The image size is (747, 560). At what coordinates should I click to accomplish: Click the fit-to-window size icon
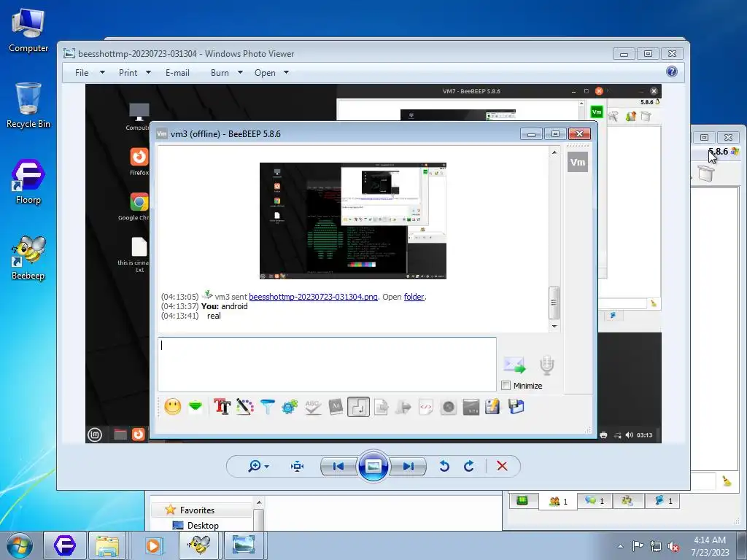click(x=298, y=466)
